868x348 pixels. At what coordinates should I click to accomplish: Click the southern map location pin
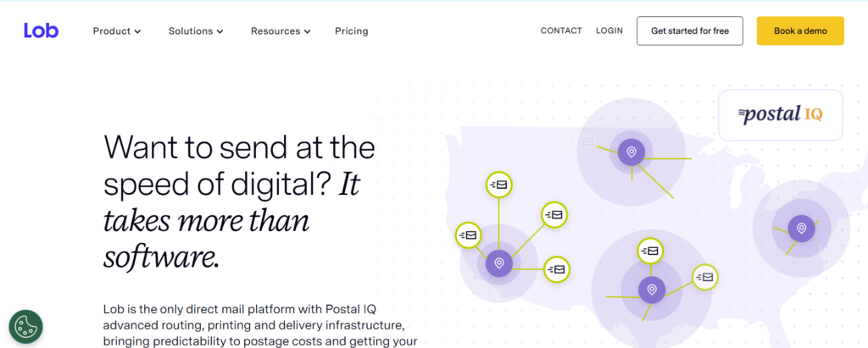pos(651,289)
